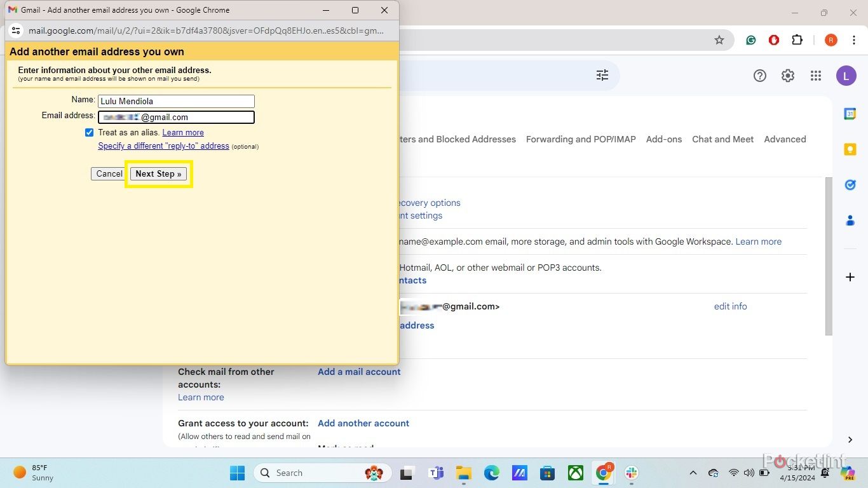Open Filters and Blocked Addresses tab

coord(458,139)
